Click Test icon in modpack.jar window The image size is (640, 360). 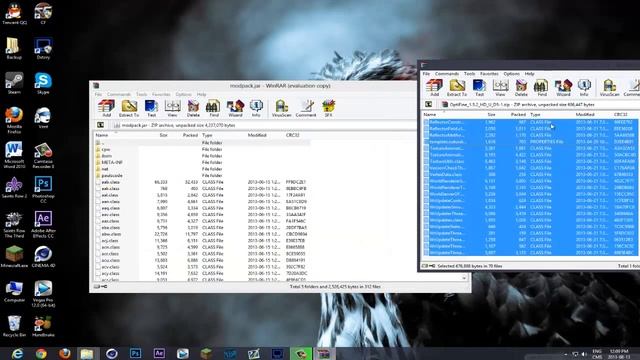pyautogui.click(x=151, y=108)
